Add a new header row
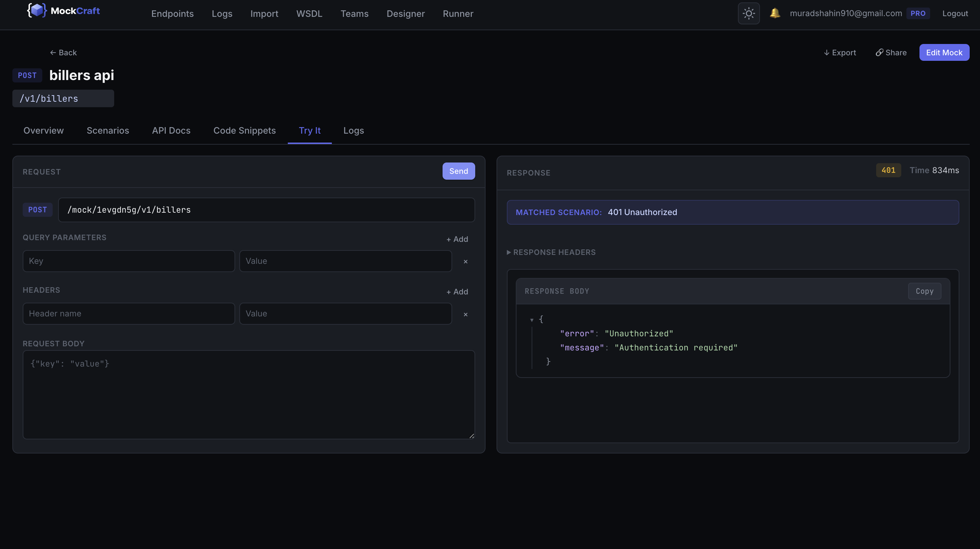980x549 pixels. (457, 292)
